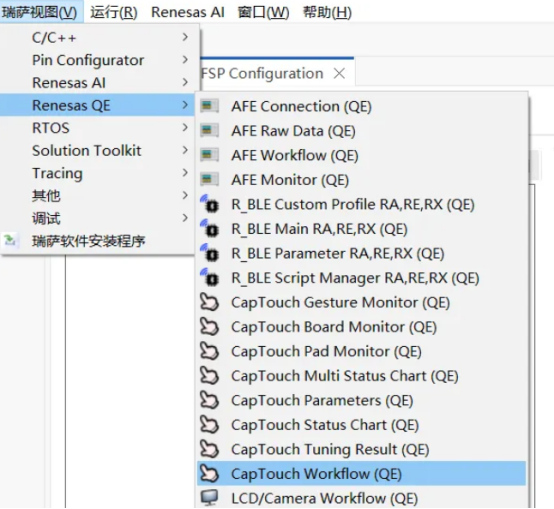The image size is (554, 509).
Task: Open CapTouch Pad Monitor (QE)
Action: click(361, 351)
